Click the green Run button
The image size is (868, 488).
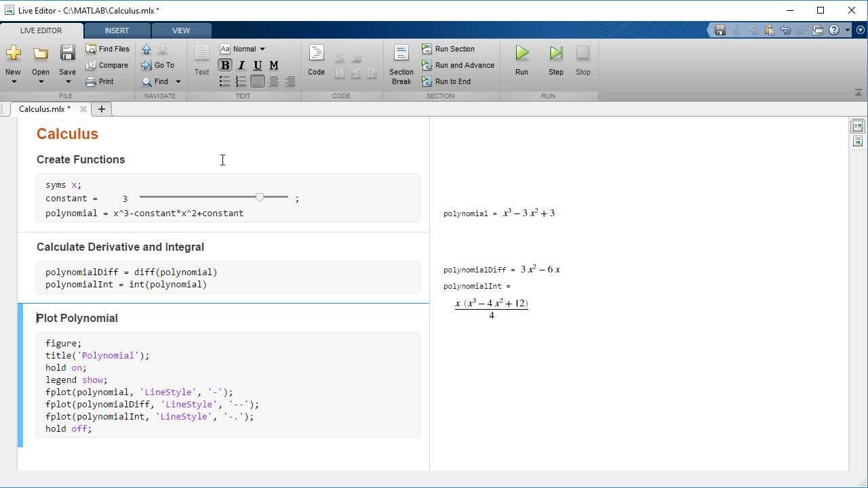[x=521, y=54]
